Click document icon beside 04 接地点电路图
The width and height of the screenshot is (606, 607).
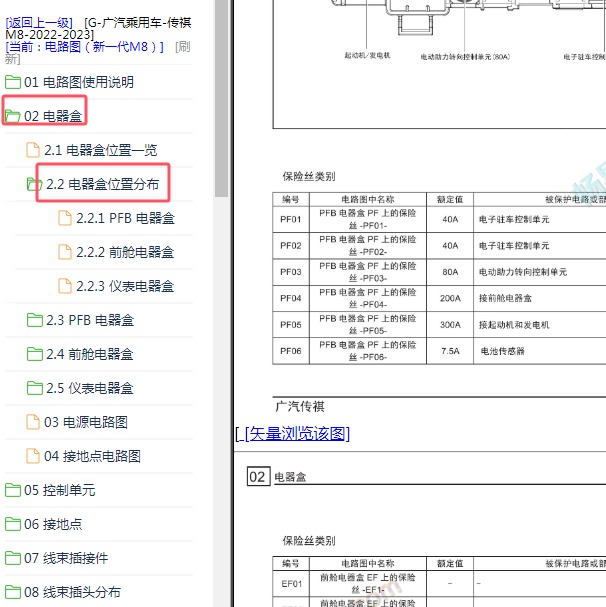click(33, 456)
